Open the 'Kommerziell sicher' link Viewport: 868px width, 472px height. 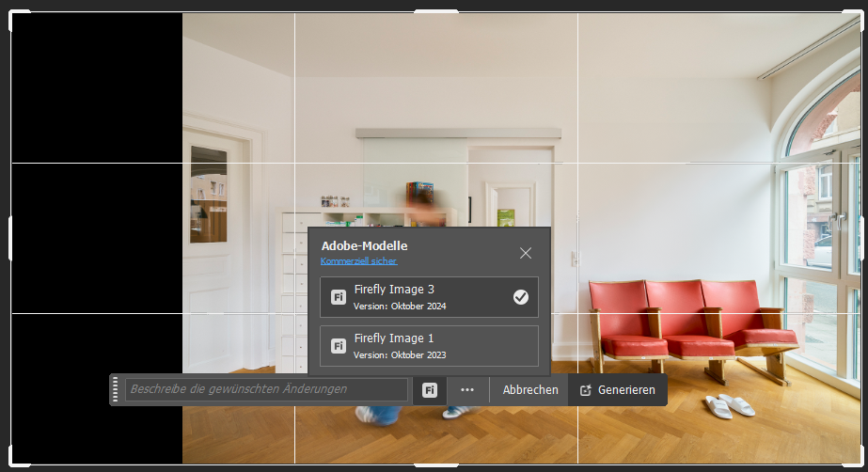pyautogui.click(x=358, y=260)
